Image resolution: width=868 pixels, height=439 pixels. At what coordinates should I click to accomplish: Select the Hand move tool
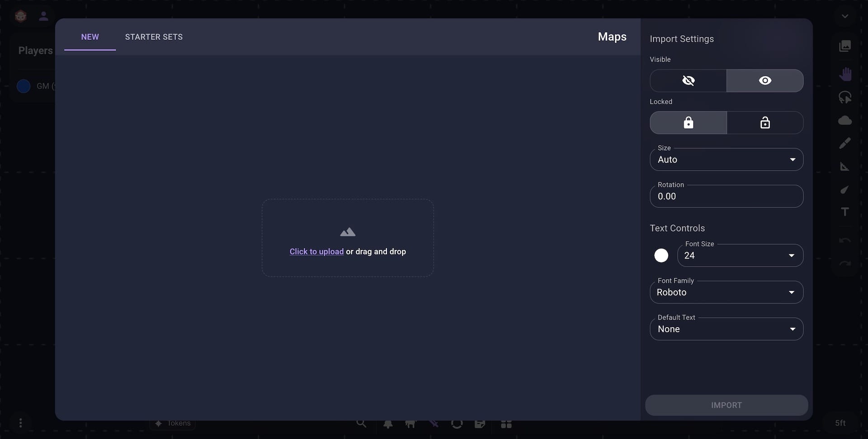845,74
